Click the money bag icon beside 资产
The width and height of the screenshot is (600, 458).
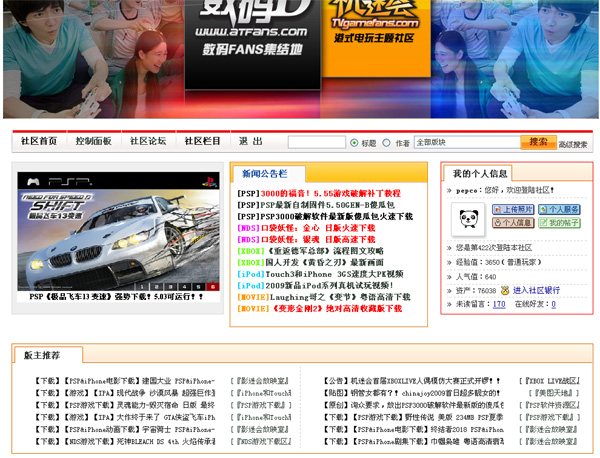(505, 290)
